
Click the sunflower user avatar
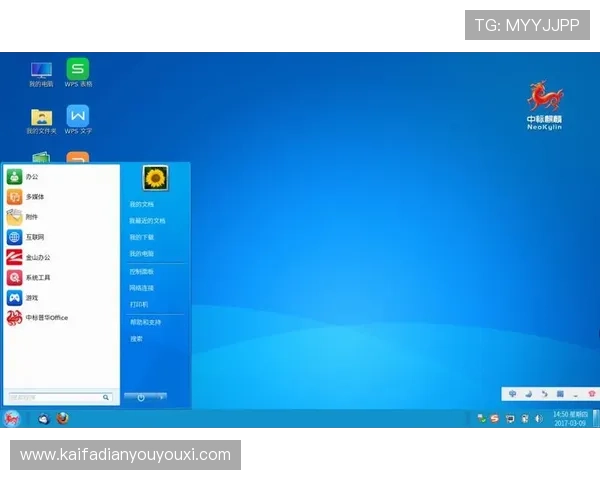coord(155,179)
